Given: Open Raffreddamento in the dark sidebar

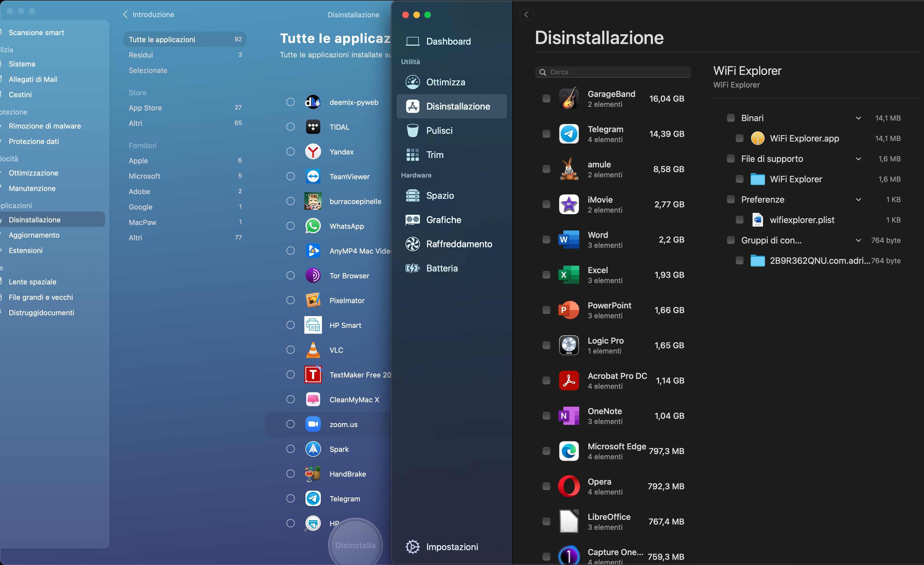Looking at the screenshot, I should [452, 244].
